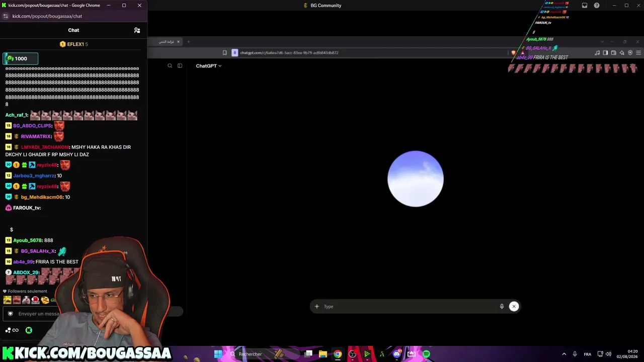This screenshot has height=362, width=644.
Task: Open File Explorer from the taskbar
Action: pos(323,354)
